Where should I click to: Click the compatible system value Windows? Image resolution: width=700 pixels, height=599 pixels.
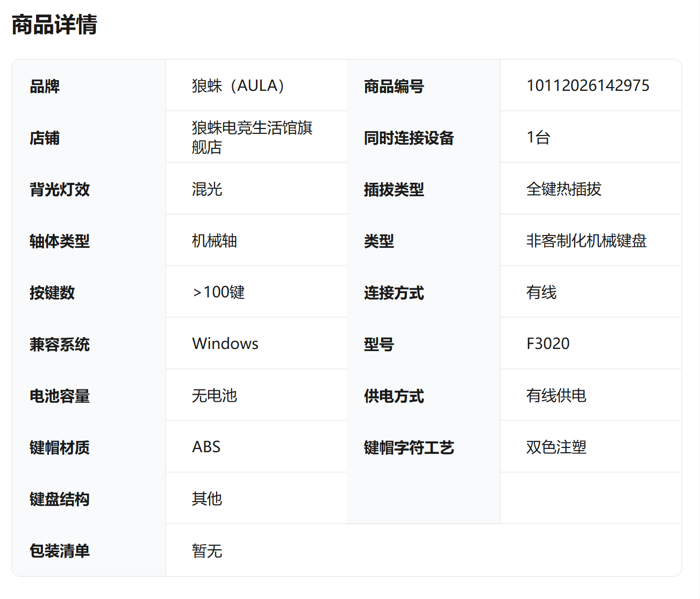point(225,344)
